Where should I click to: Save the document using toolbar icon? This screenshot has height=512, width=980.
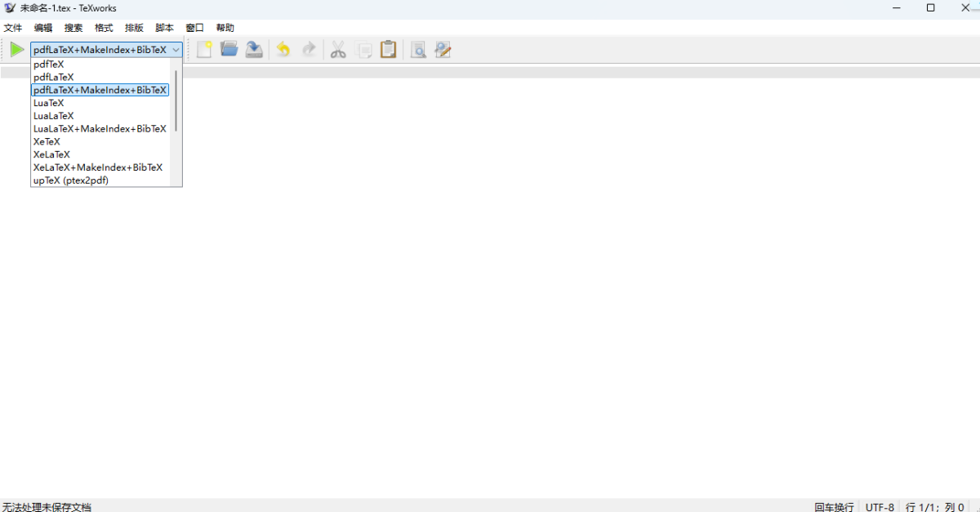255,50
